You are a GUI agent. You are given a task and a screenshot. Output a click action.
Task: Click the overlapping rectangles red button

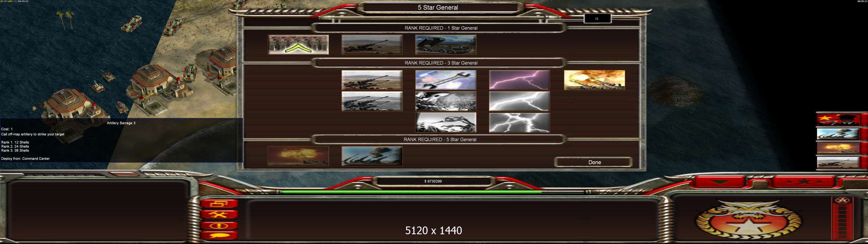pos(219,204)
